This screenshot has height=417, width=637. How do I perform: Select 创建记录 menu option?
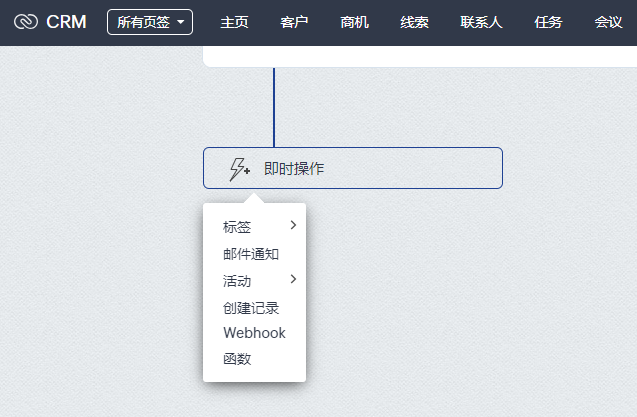[251, 307]
